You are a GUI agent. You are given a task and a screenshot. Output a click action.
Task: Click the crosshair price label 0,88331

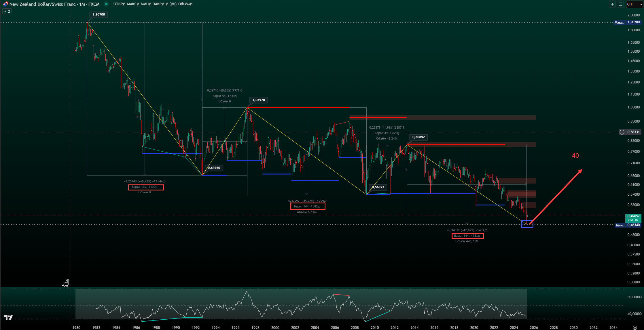(x=633, y=132)
